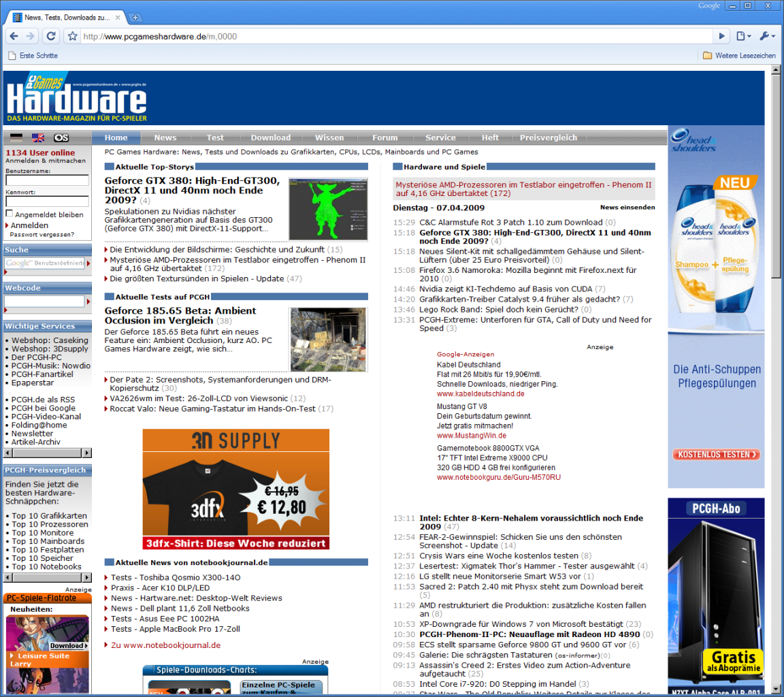Screen dimensions: 784x697
Task: Click the Benutzername input field
Action: click(47, 180)
